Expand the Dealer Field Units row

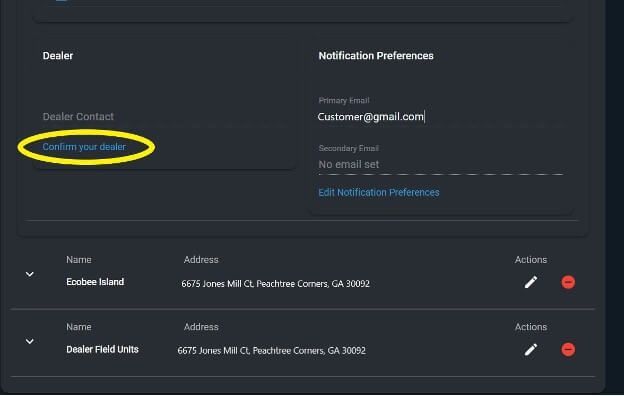click(29, 341)
